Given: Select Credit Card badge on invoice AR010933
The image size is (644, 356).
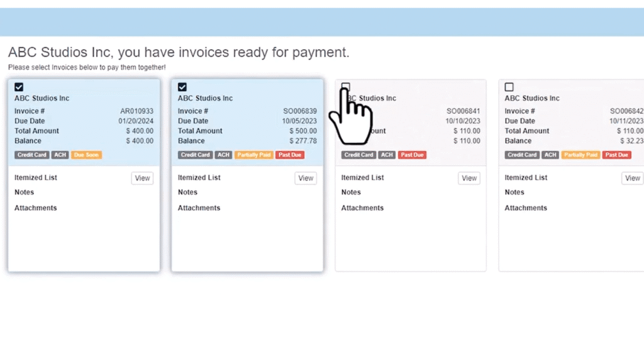Looking at the screenshot, I should [31, 155].
